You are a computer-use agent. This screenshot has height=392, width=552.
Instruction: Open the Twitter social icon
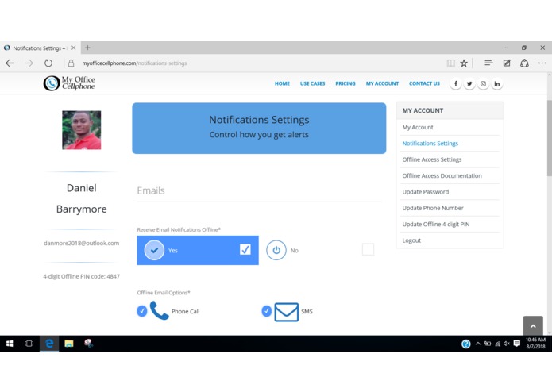click(x=469, y=83)
